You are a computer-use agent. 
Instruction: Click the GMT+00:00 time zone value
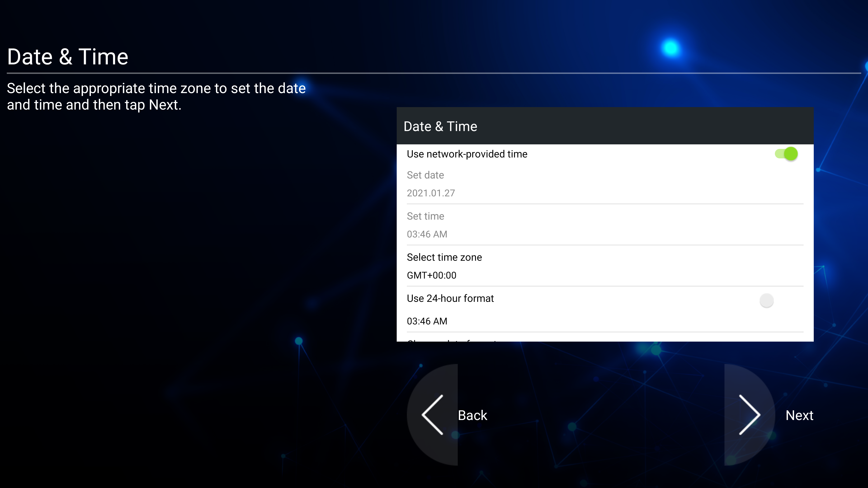click(x=432, y=275)
